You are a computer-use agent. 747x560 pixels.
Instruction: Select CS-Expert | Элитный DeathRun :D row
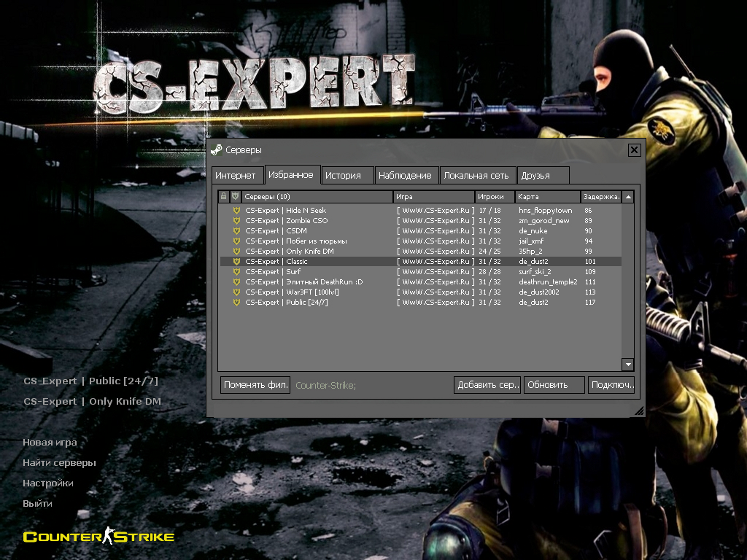(x=421, y=282)
